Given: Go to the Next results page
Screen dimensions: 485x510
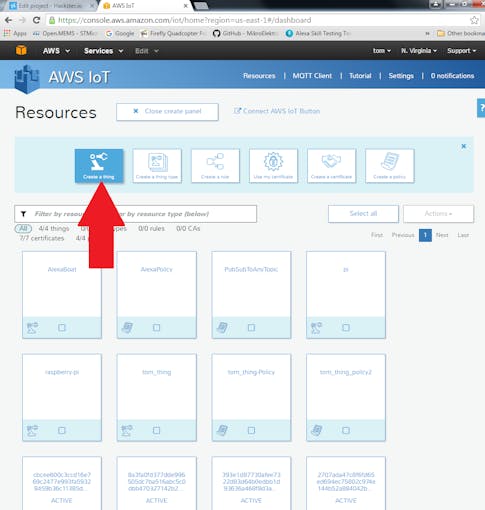Looking at the screenshot, I should [x=442, y=235].
